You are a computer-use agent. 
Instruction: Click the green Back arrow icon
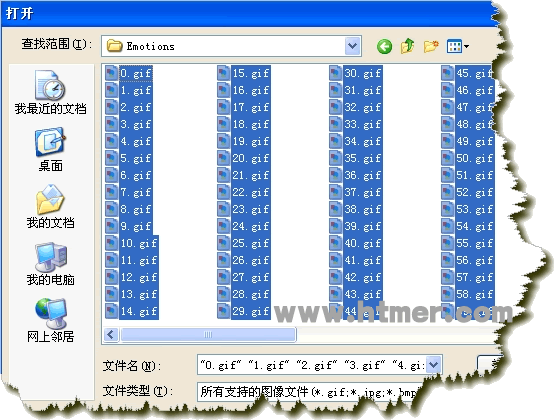pyautogui.click(x=384, y=46)
